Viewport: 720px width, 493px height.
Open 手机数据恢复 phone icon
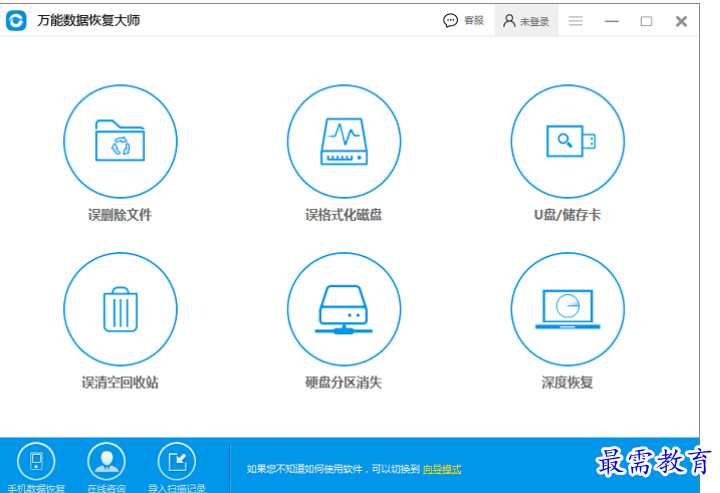coord(36,461)
